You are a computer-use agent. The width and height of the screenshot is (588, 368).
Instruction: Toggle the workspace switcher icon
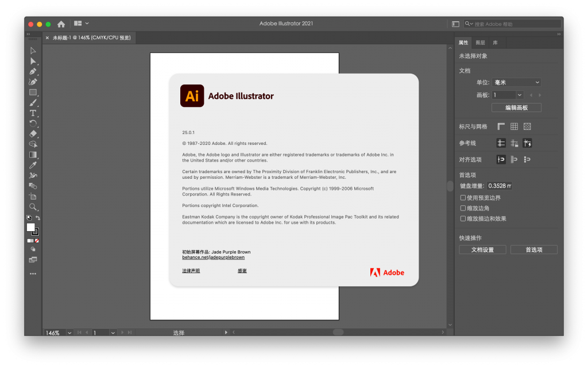[x=455, y=24]
